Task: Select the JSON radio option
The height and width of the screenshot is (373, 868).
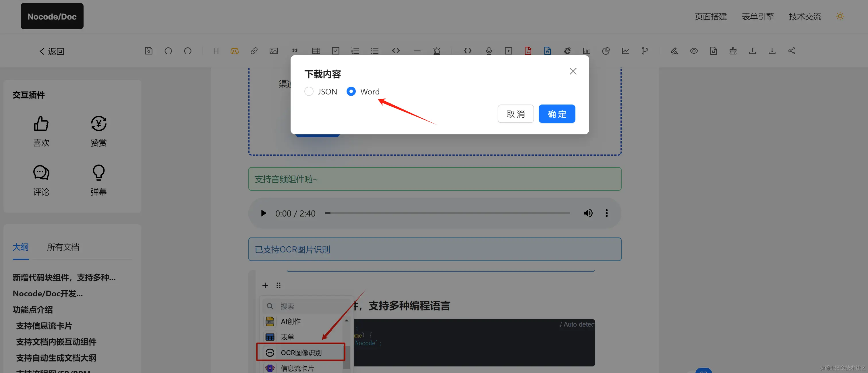Action: pos(309,91)
